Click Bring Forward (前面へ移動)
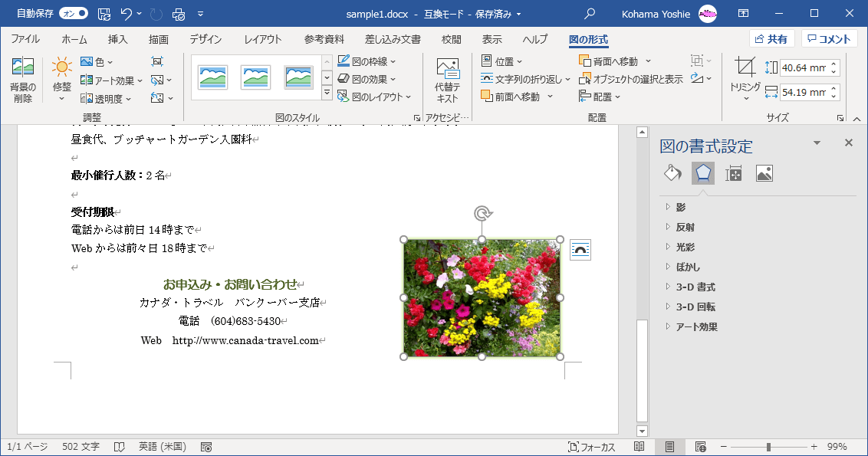 [x=511, y=97]
